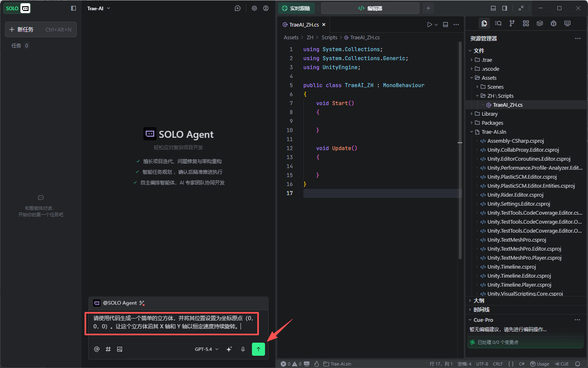Screen dimensions: 588x368
Task: Click the 已处理 0/0 个变更点 status bar
Action: point(525,342)
